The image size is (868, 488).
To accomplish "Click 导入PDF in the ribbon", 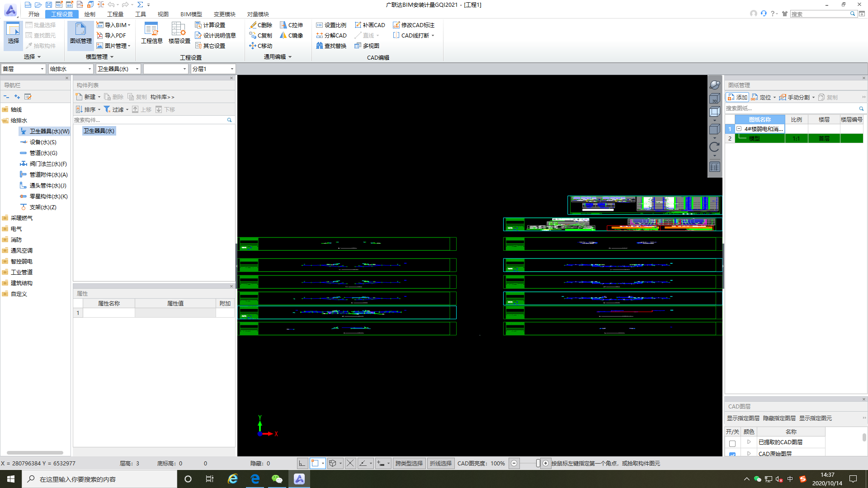I will tap(111, 35).
